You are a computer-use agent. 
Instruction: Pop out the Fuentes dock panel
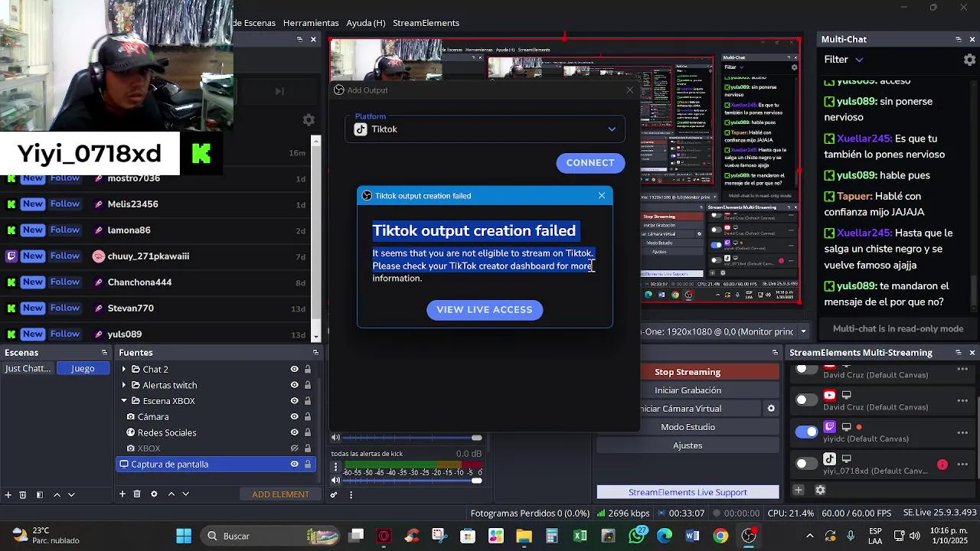tap(315, 353)
